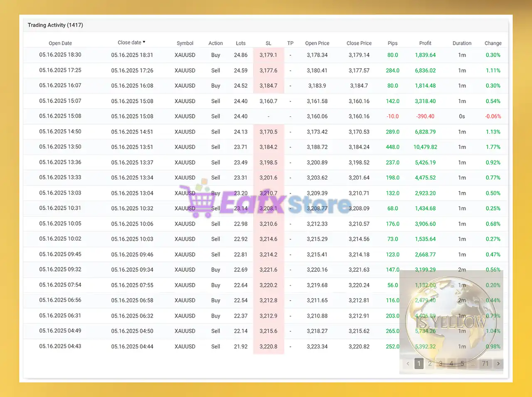Click open price 3,220.16
Image resolution: width=532 pixels, height=397 pixels.
point(317,270)
